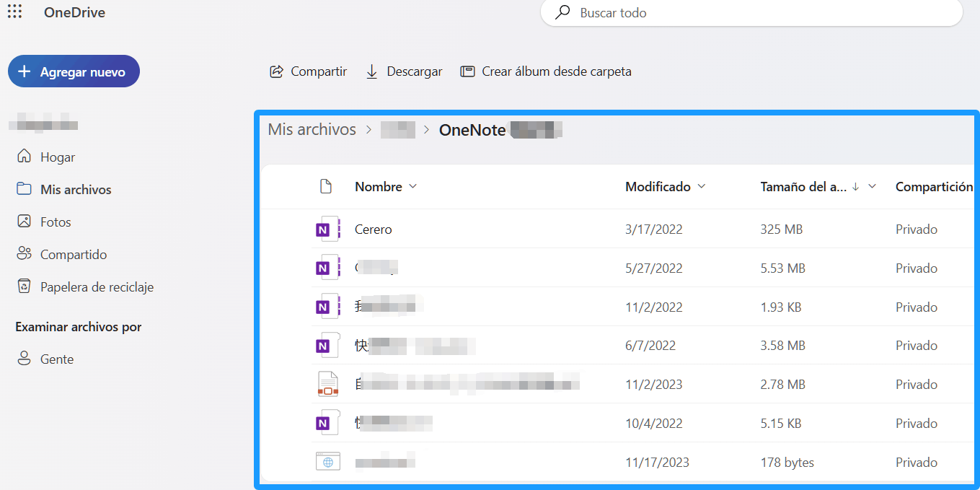
Task: Click the Mis archivos folder icon
Action: pos(24,189)
